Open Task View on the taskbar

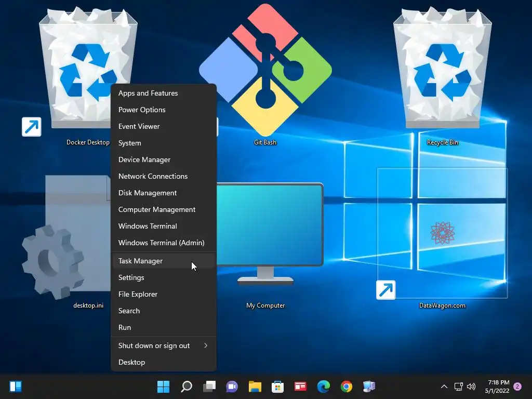(x=209, y=387)
